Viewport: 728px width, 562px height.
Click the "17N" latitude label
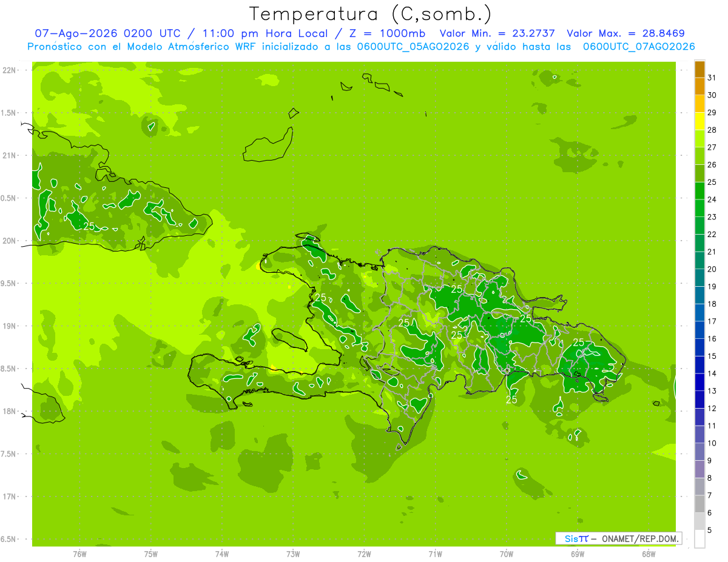coord(9,497)
